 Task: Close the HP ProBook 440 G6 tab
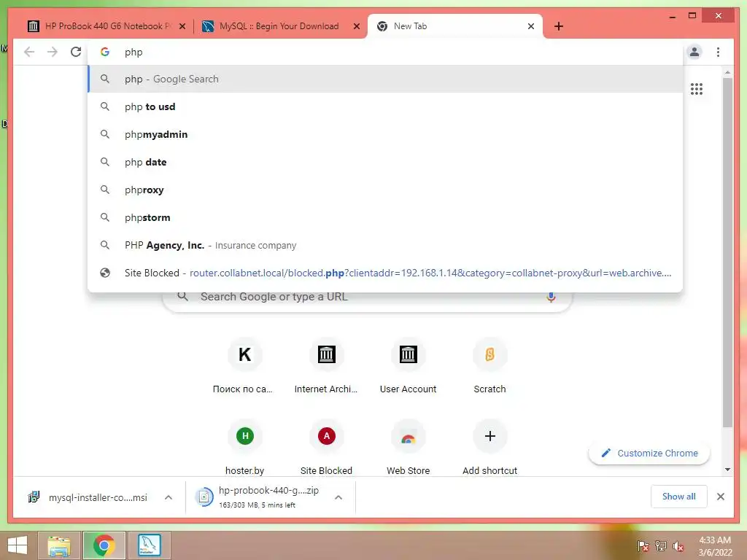click(182, 26)
